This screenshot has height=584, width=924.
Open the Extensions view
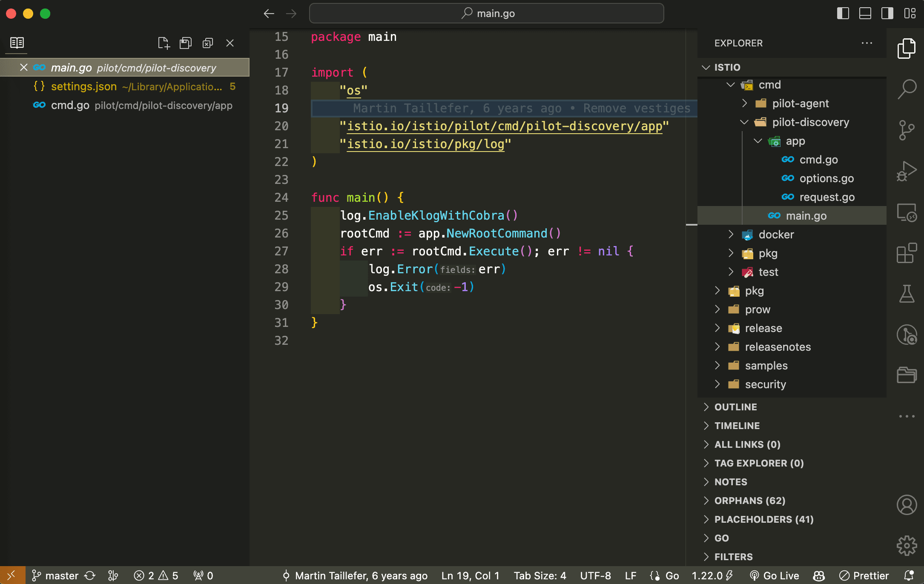coord(907,253)
